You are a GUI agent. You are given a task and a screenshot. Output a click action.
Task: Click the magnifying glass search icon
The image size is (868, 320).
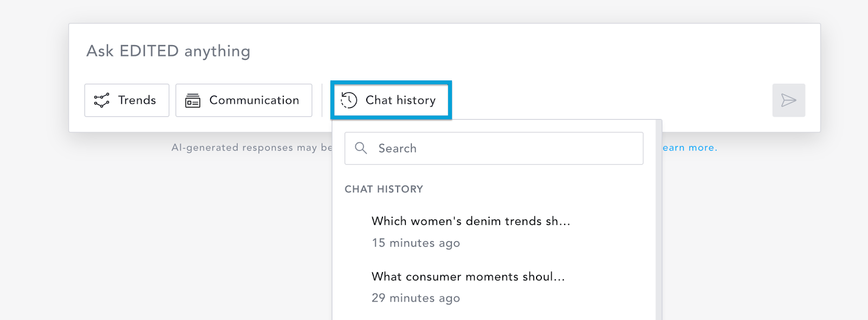(x=361, y=148)
